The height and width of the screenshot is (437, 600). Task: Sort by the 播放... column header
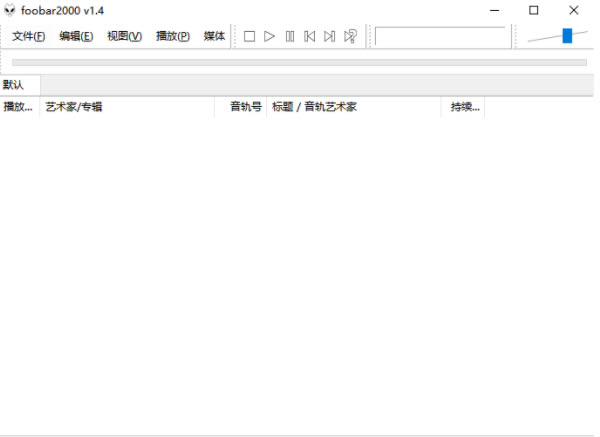click(x=20, y=107)
